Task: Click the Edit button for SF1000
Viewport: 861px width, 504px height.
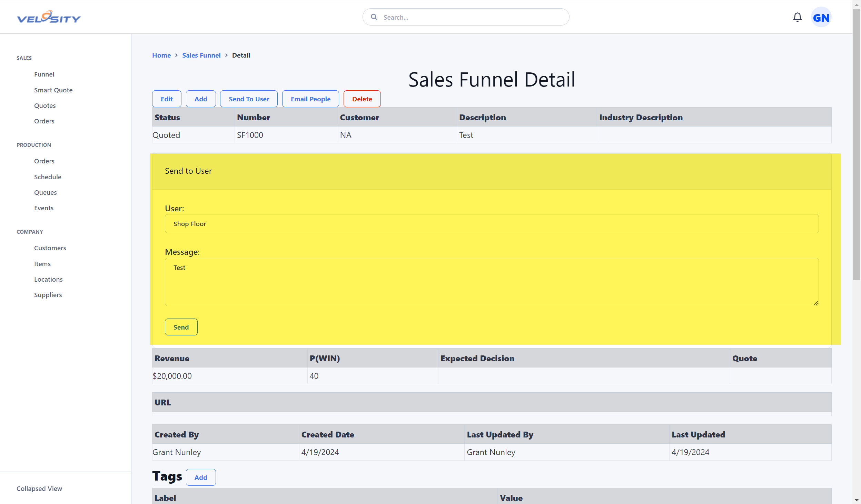Action: click(x=167, y=98)
